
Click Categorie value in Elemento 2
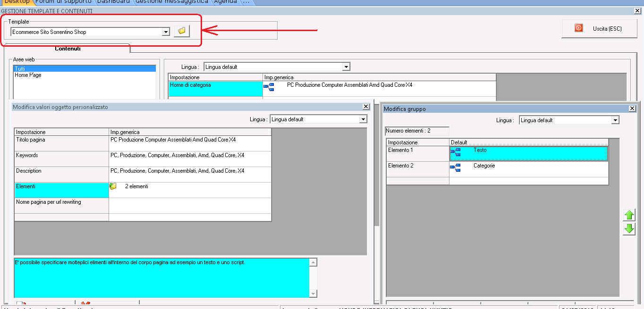pos(484,166)
